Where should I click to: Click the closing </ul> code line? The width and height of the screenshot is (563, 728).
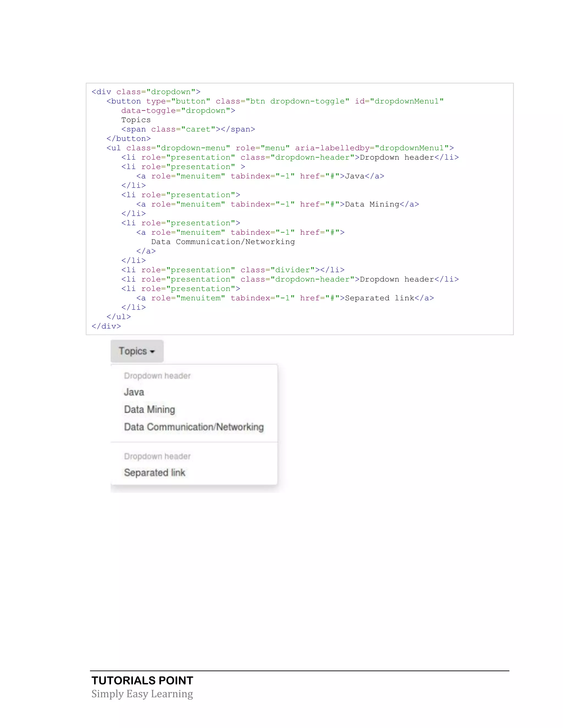pyautogui.click(x=119, y=317)
